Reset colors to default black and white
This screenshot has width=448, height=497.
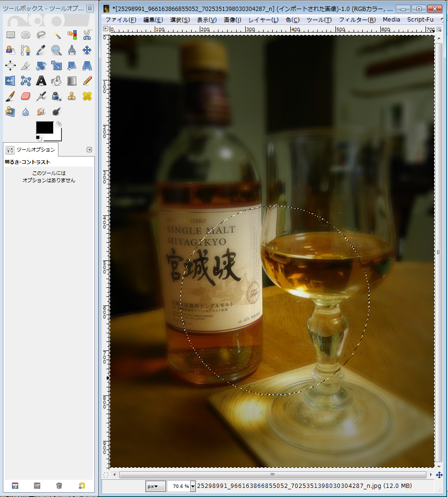pyautogui.click(x=39, y=138)
